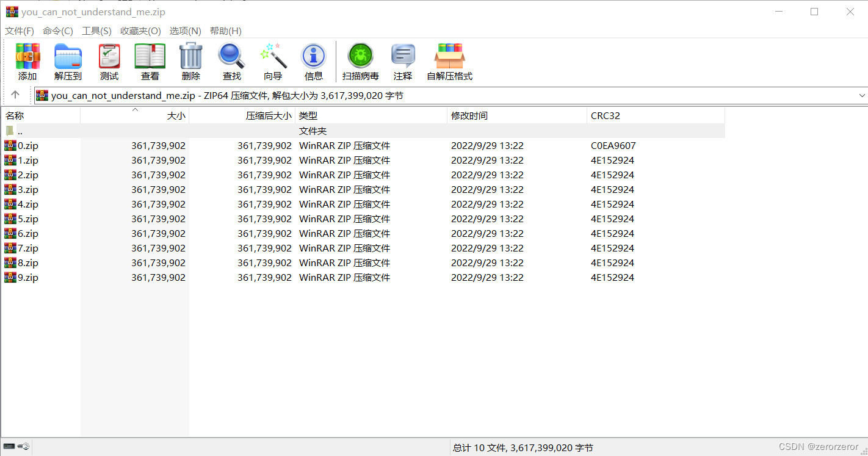Viewport: 868px width, 456px height.
Task: Sort by the 压缩后大小 column header
Action: (242, 115)
